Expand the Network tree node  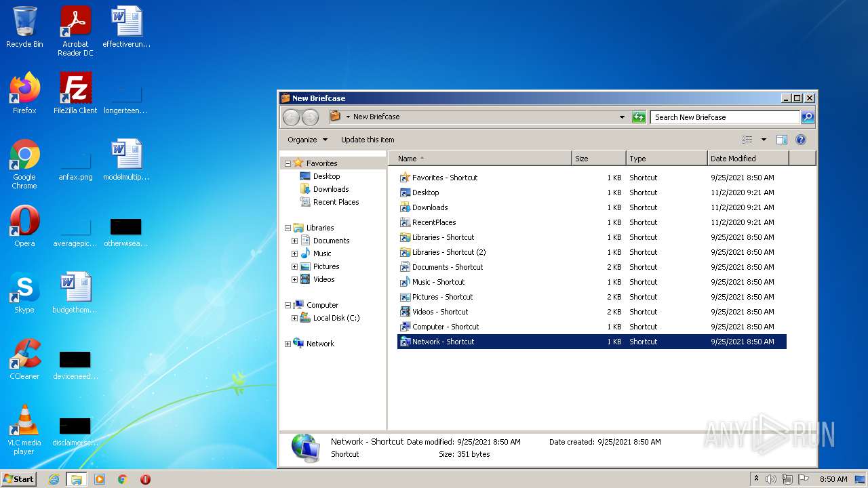tap(288, 344)
